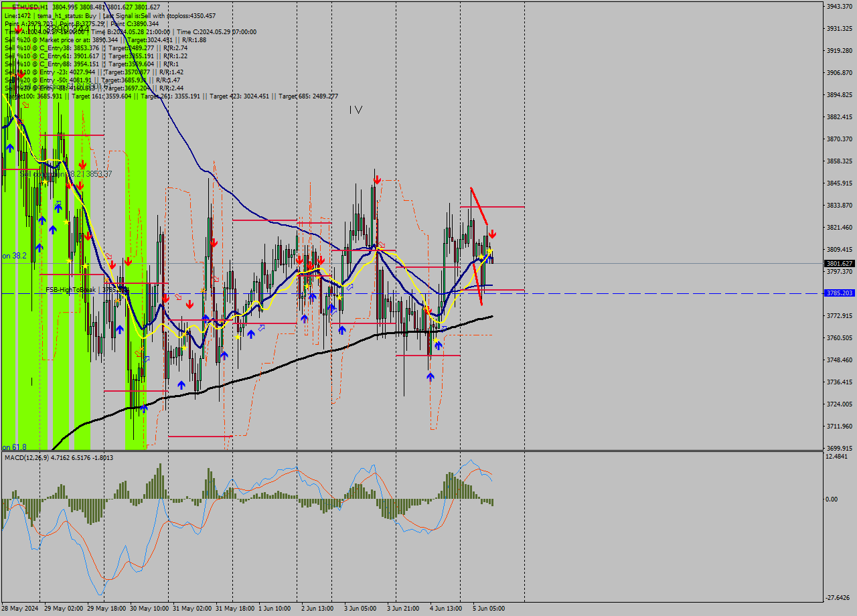Click the red down arrow at the 3 Jun 05:00 swing high
Viewport: 857px width, 616px height.
(377, 179)
